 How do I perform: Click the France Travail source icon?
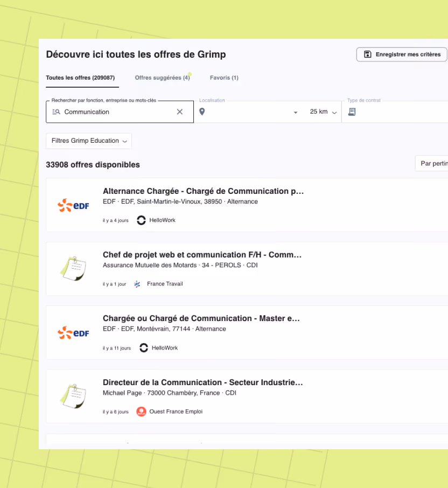[x=137, y=284]
